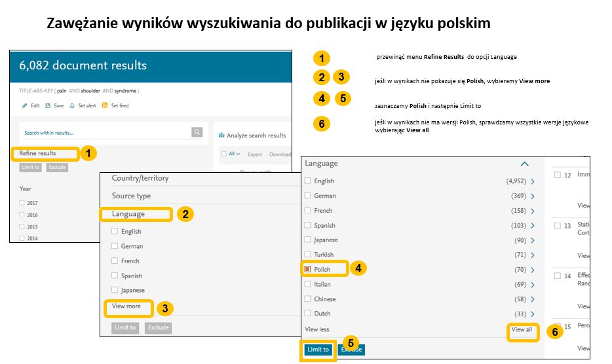
Task: Click the arrow beside Polish (70)
Action: pyautogui.click(x=533, y=270)
